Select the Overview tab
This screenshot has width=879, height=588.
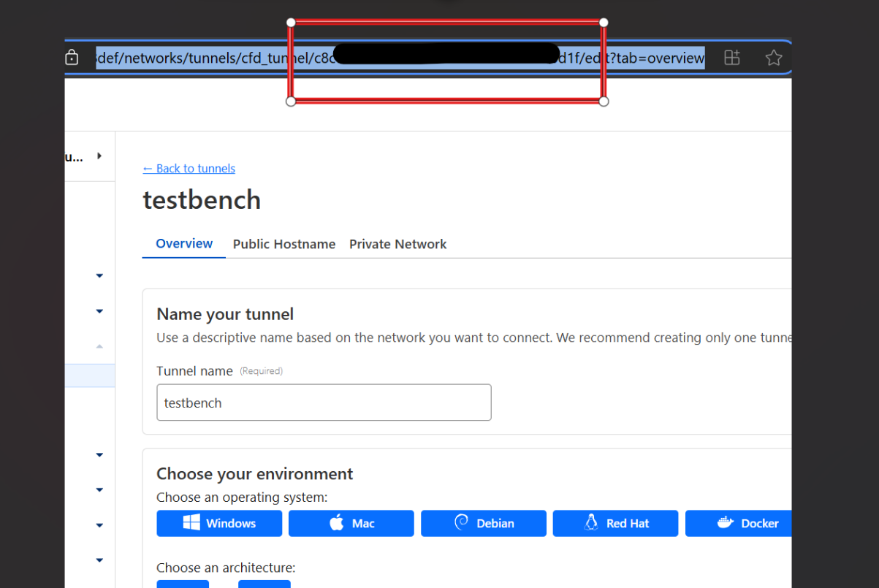[184, 243]
